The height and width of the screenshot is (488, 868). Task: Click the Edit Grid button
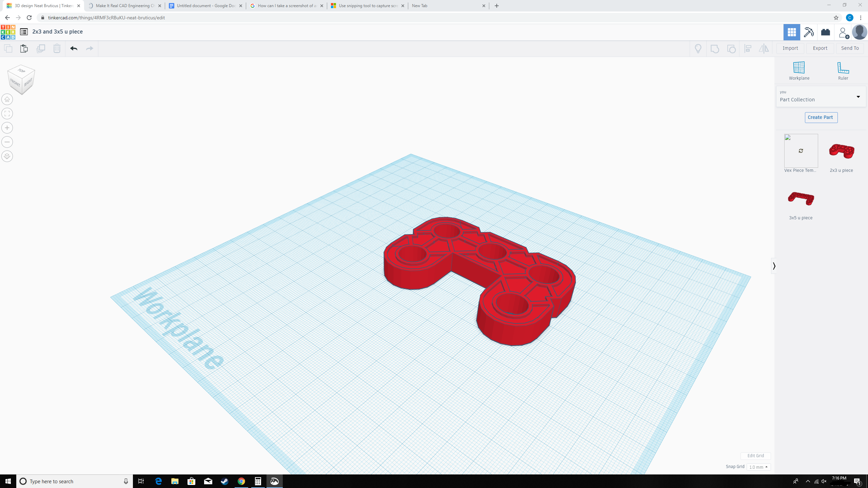coord(755,456)
